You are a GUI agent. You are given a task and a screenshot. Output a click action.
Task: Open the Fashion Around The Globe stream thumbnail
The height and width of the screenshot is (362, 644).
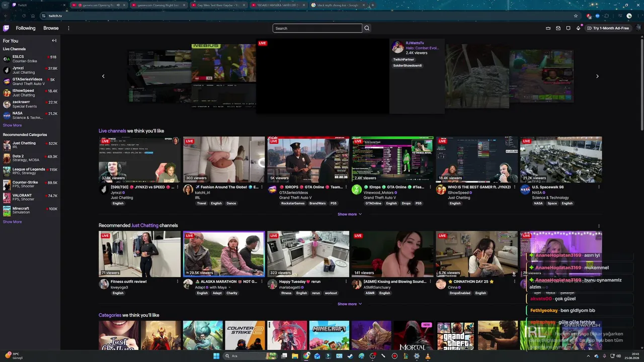click(x=224, y=159)
